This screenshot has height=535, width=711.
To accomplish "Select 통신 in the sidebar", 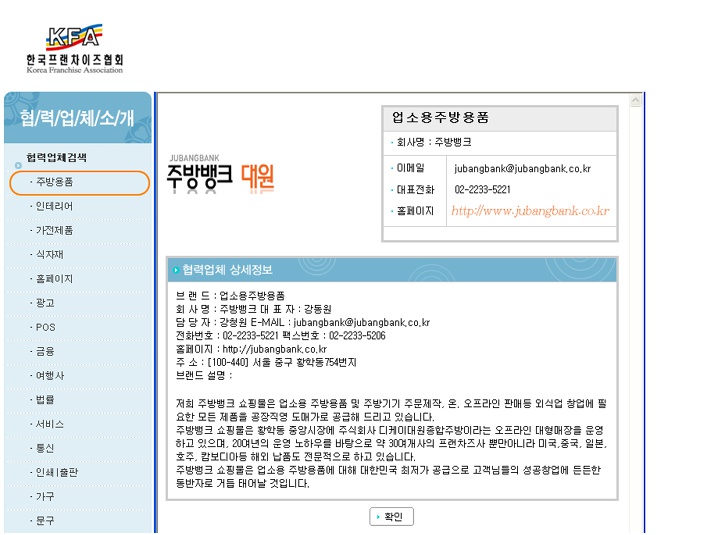I will [x=45, y=448].
